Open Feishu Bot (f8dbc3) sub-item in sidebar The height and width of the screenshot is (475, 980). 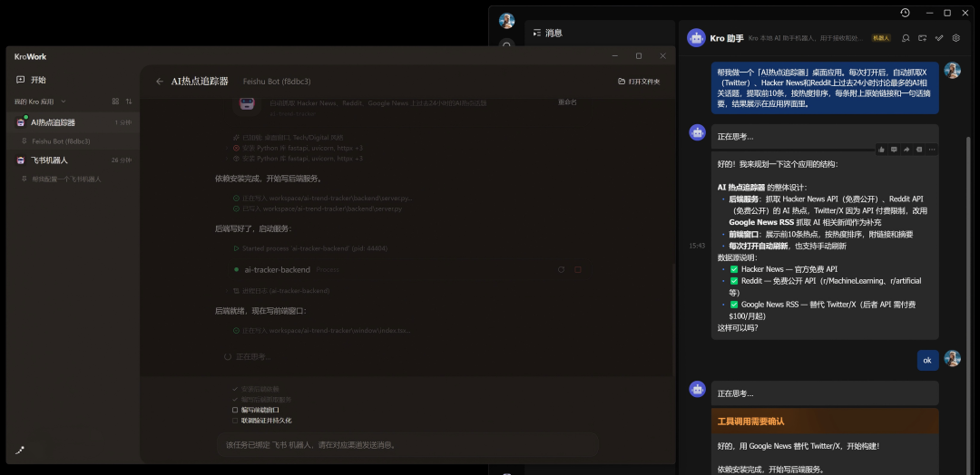73,141
